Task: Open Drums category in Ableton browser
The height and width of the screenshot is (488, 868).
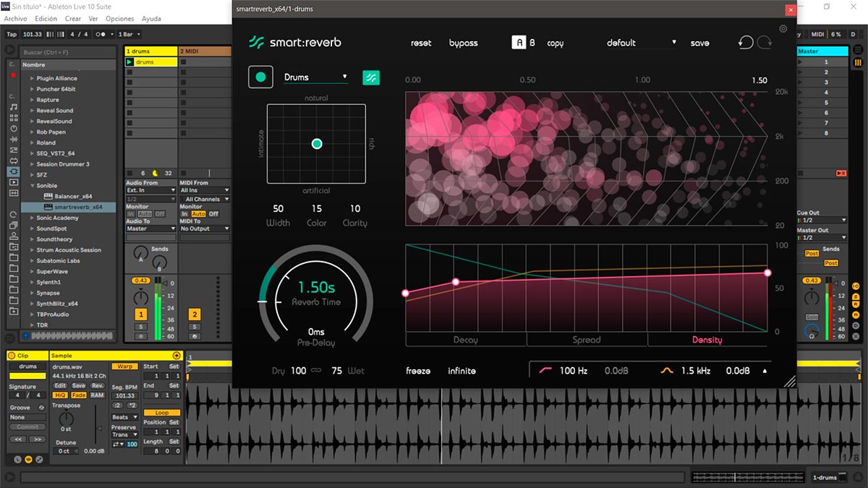Action: [14, 118]
